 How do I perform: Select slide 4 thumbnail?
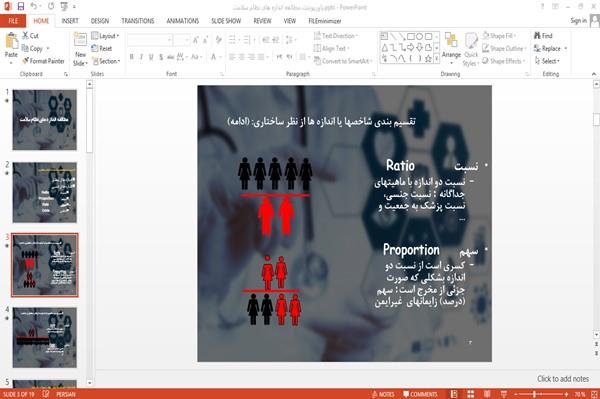pyautogui.click(x=45, y=337)
